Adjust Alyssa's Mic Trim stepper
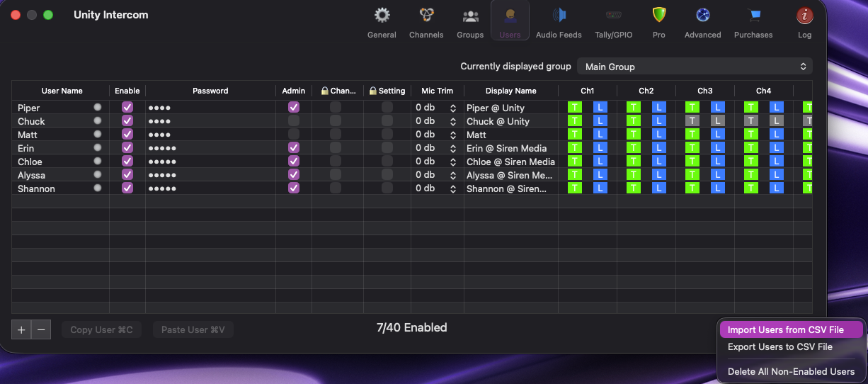Screen dimensions: 868x384 click(x=453, y=175)
